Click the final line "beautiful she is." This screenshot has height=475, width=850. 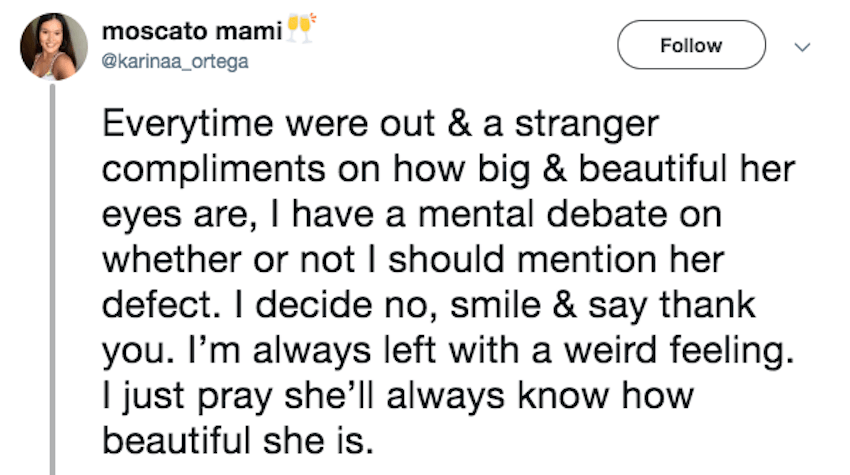click(x=238, y=440)
